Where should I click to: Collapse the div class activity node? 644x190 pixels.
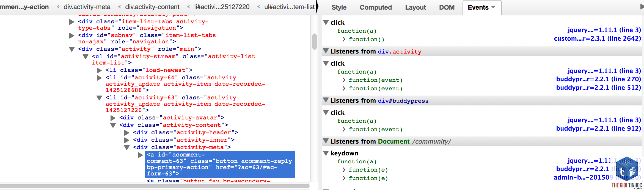pyautogui.click(x=72, y=49)
